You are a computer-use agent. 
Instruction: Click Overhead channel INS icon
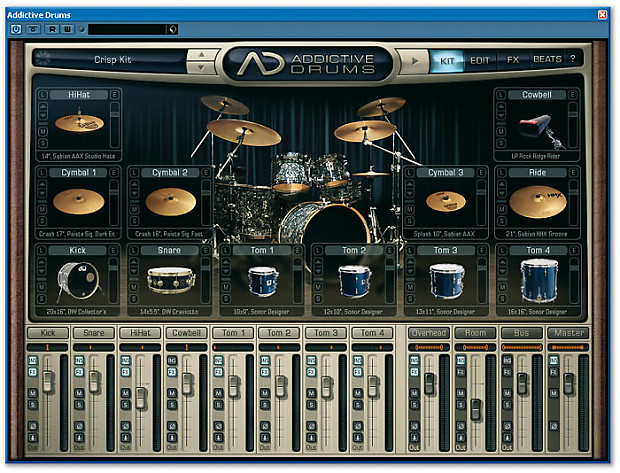414,360
